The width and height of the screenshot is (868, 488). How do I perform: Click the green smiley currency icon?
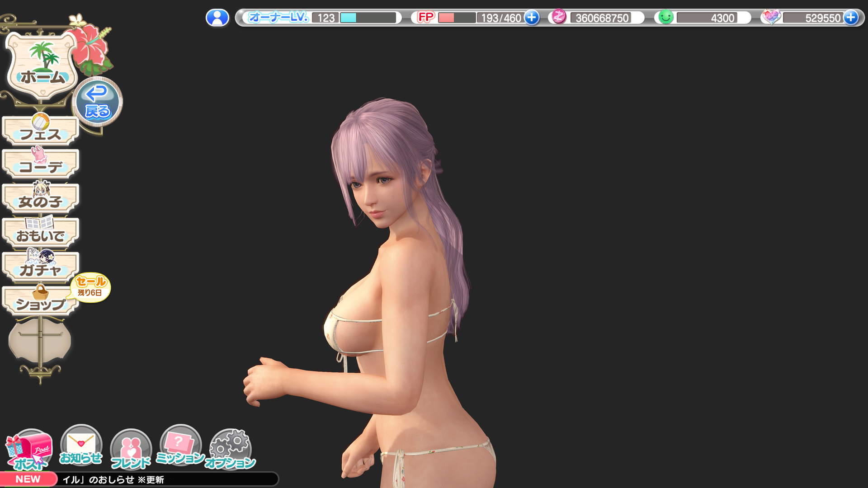point(665,17)
